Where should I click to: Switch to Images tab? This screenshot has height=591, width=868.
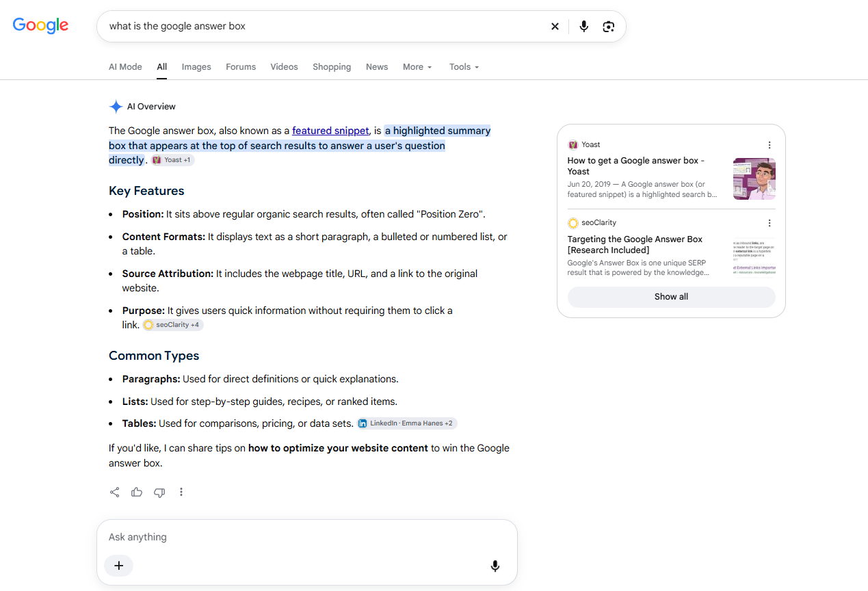click(x=196, y=67)
